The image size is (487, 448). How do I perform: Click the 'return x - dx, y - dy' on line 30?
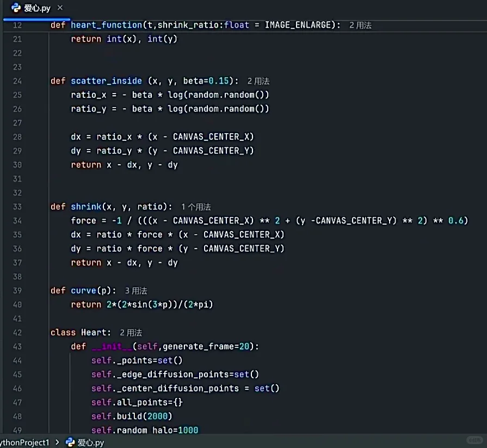coord(124,165)
